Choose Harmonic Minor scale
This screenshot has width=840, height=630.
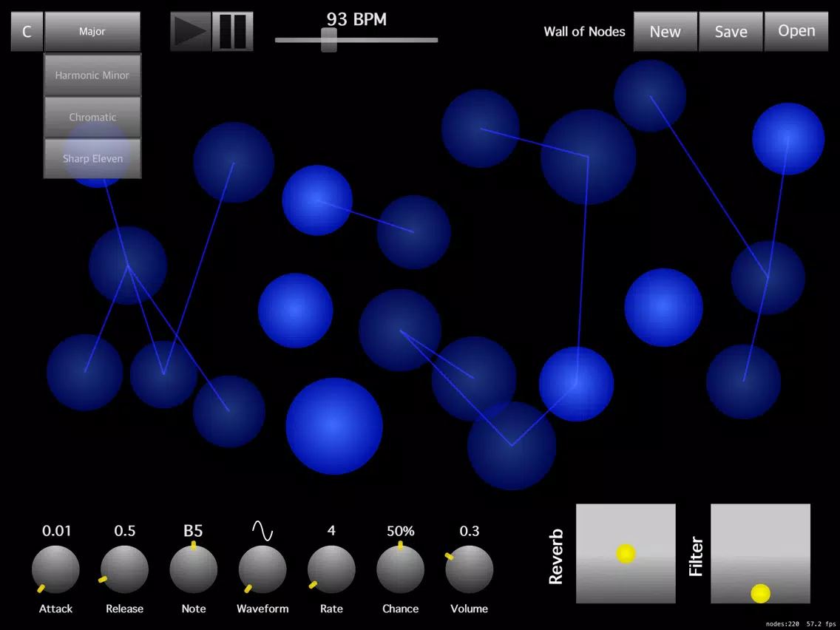tap(92, 75)
